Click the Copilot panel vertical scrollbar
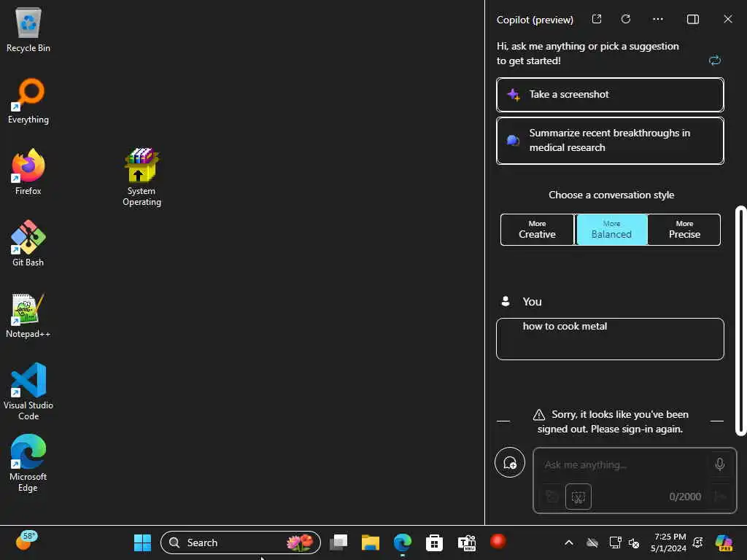Viewport: 747px width, 560px height. (741, 321)
